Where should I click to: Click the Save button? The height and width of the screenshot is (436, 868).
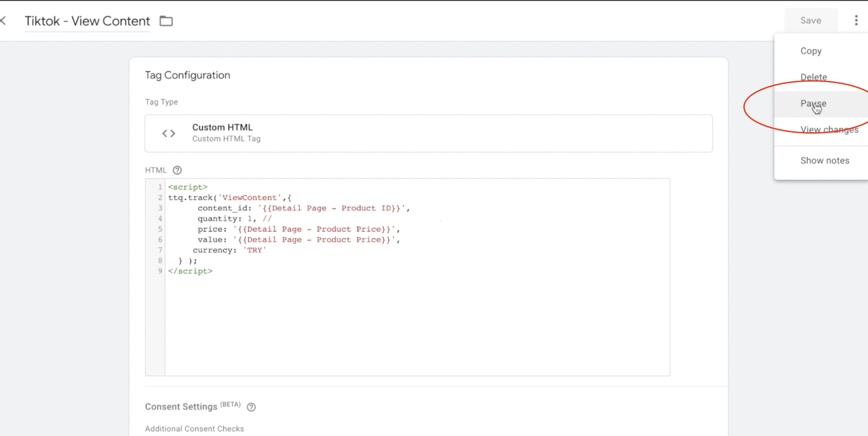[x=811, y=20]
